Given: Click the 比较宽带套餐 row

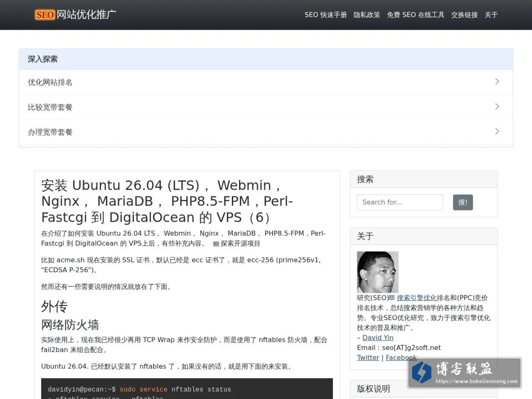Looking at the screenshot, I should point(266,107).
